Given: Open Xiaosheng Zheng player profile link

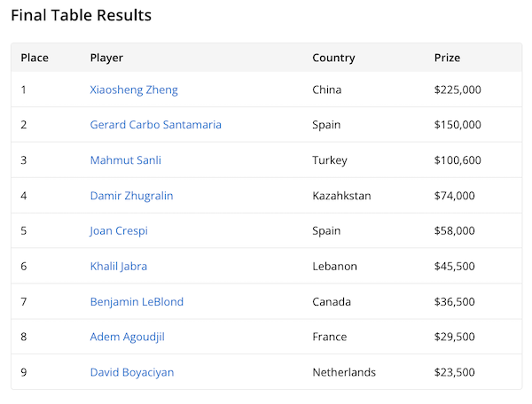Looking at the screenshot, I should (x=134, y=89).
